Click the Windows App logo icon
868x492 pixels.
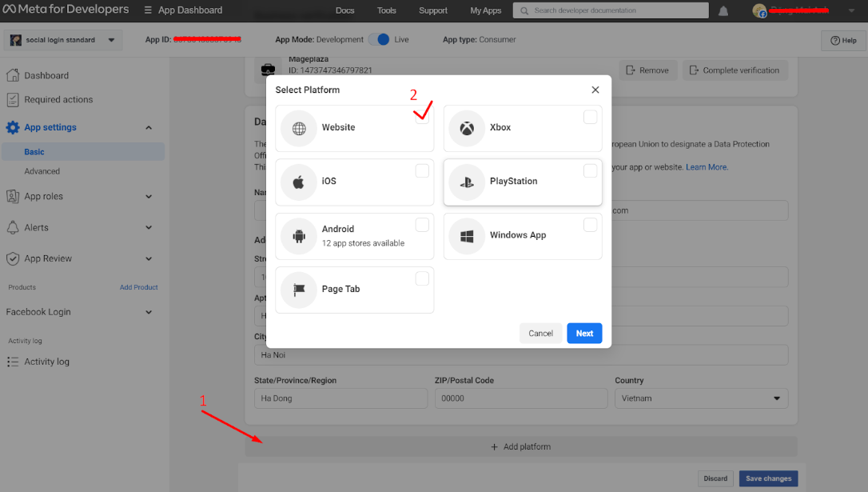[x=467, y=236]
